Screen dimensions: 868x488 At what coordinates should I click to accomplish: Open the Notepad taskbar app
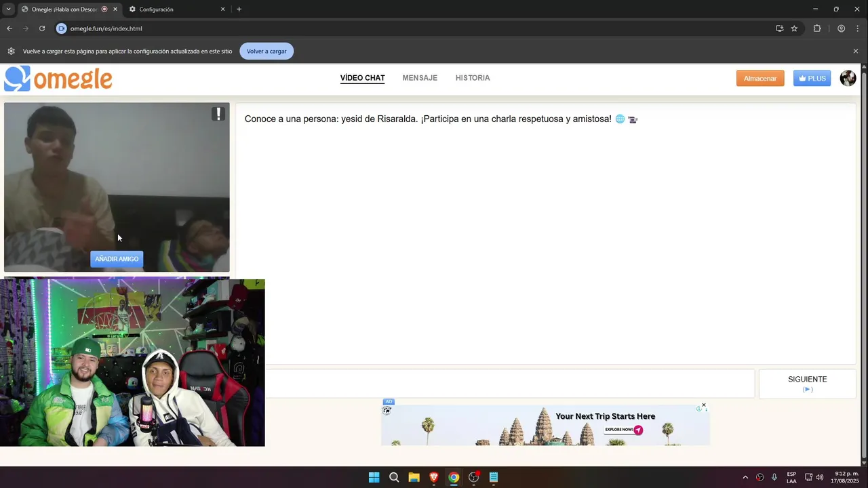click(x=494, y=477)
